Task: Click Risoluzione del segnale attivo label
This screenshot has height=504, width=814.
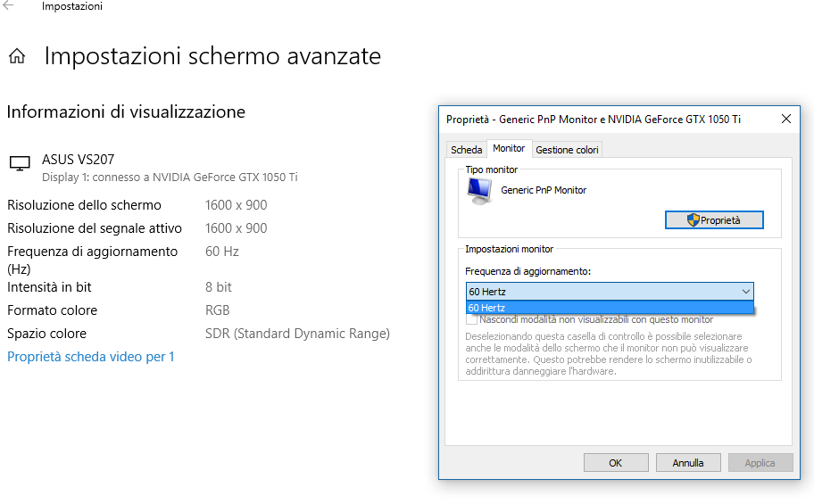Action: [x=95, y=228]
